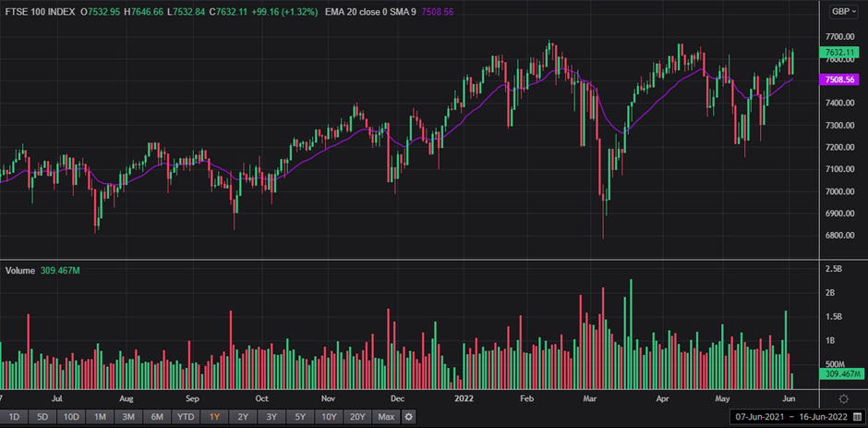Click the 2B volume axis label
Image resolution: width=868 pixels, height=428 pixels.
click(830, 293)
